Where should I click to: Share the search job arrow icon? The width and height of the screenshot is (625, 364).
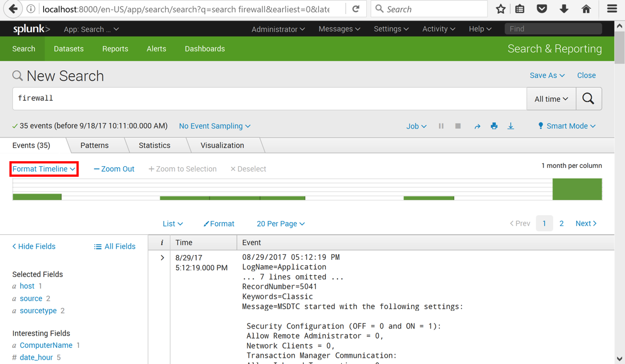point(477,126)
